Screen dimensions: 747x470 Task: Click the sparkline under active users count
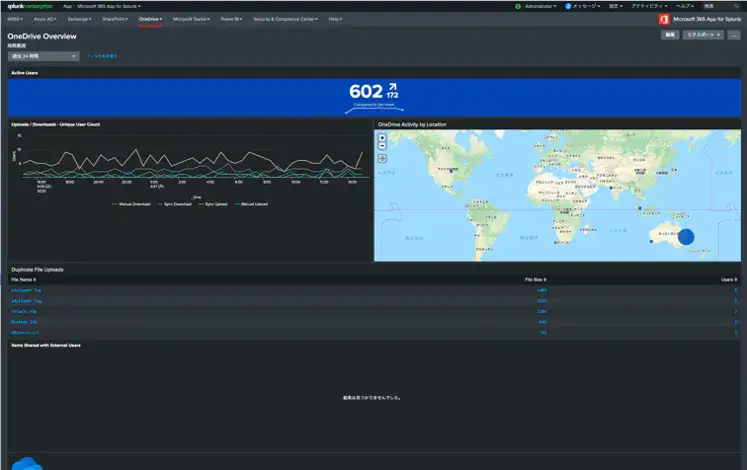pyautogui.click(x=374, y=110)
